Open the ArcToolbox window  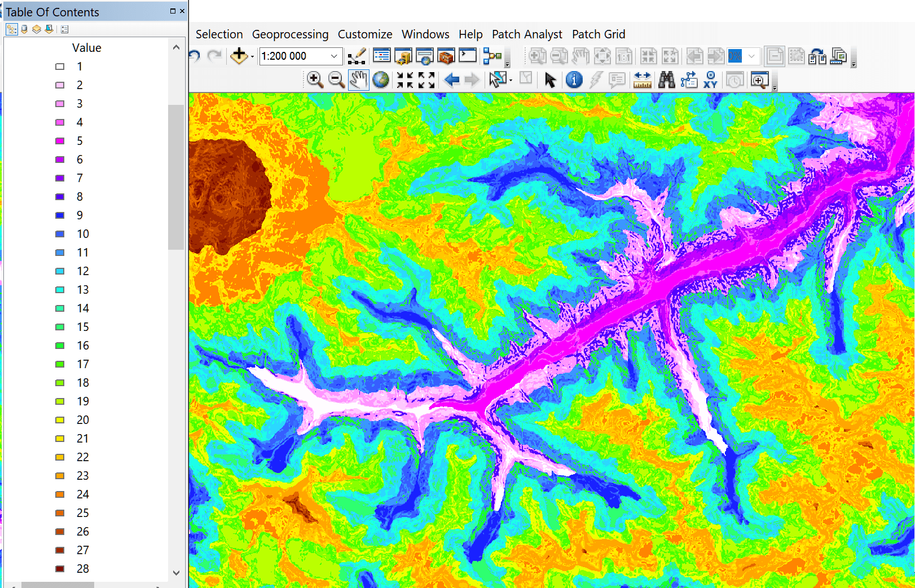coord(446,56)
